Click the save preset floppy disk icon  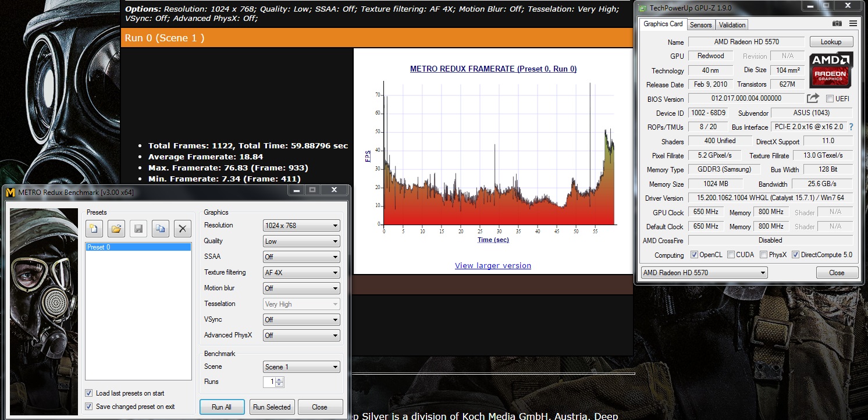[x=138, y=229]
